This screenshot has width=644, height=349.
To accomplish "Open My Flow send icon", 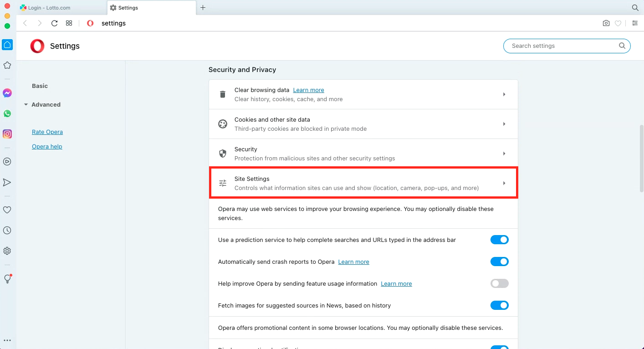I will (x=7, y=182).
